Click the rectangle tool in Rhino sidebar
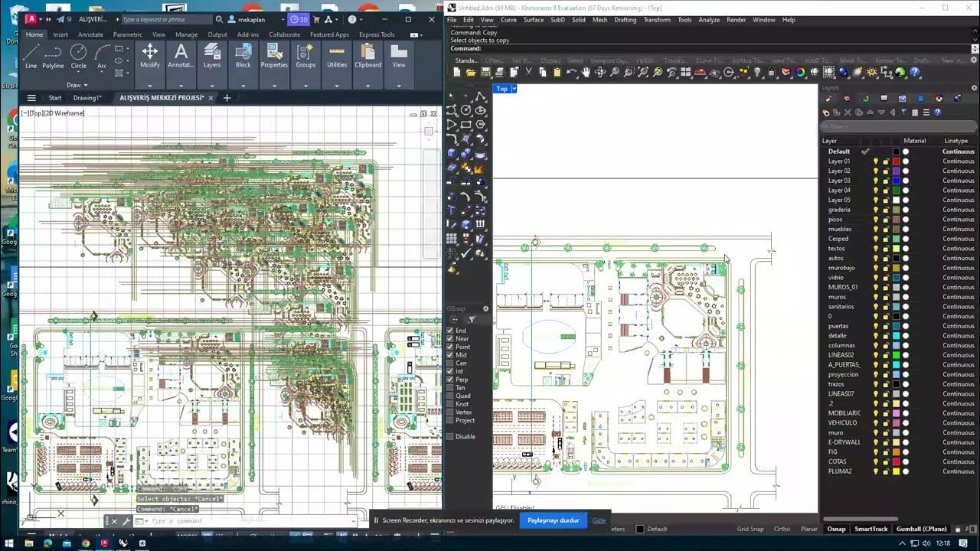980x551 pixels. (x=465, y=124)
